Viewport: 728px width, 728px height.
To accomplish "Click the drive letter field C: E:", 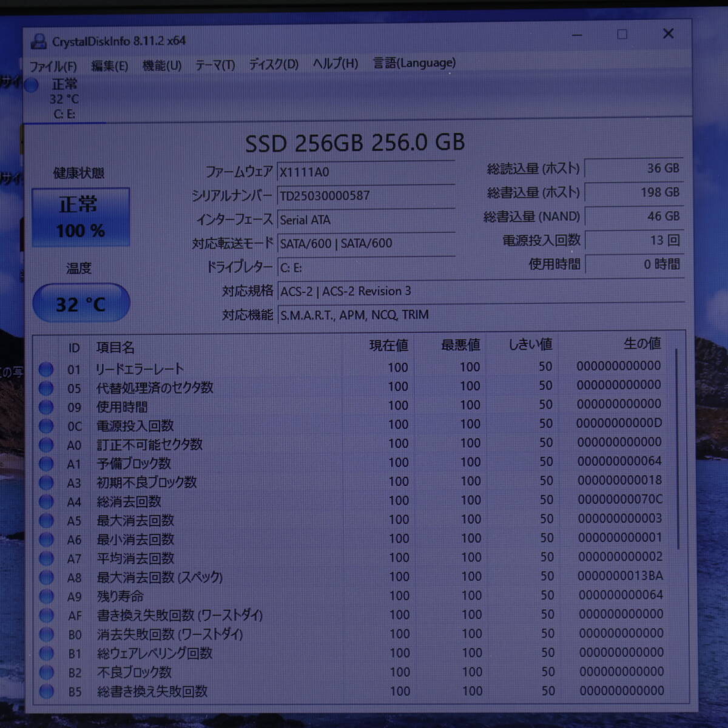I will pos(366,267).
